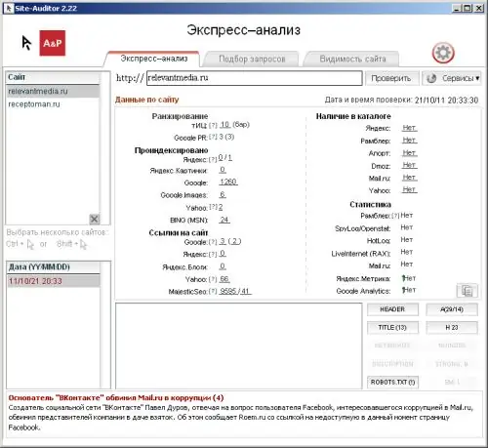The width and height of the screenshot is (488, 448).
Task: Click the HEADER button
Action: coord(392,309)
